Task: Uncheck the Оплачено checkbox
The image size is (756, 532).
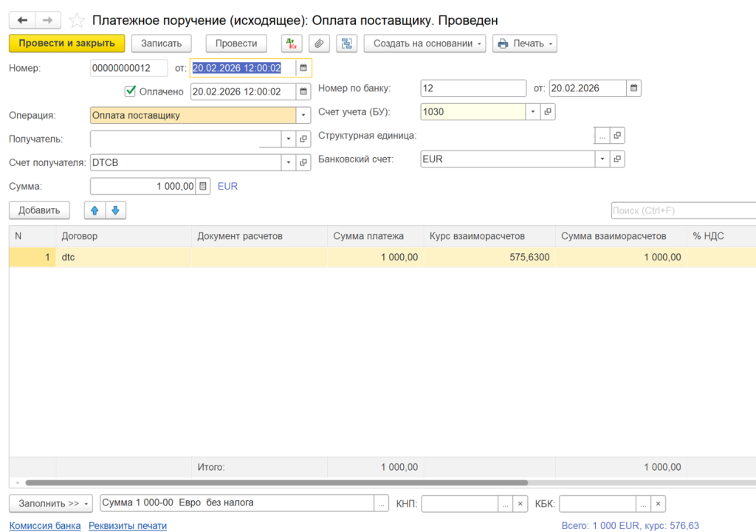Action: tap(131, 91)
